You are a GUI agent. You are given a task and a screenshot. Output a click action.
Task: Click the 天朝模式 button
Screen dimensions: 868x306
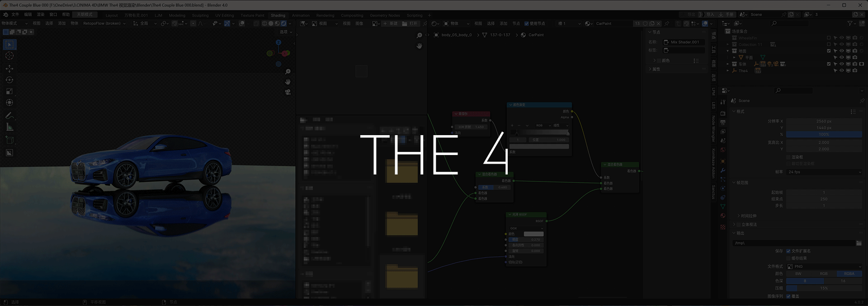click(x=85, y=14)
